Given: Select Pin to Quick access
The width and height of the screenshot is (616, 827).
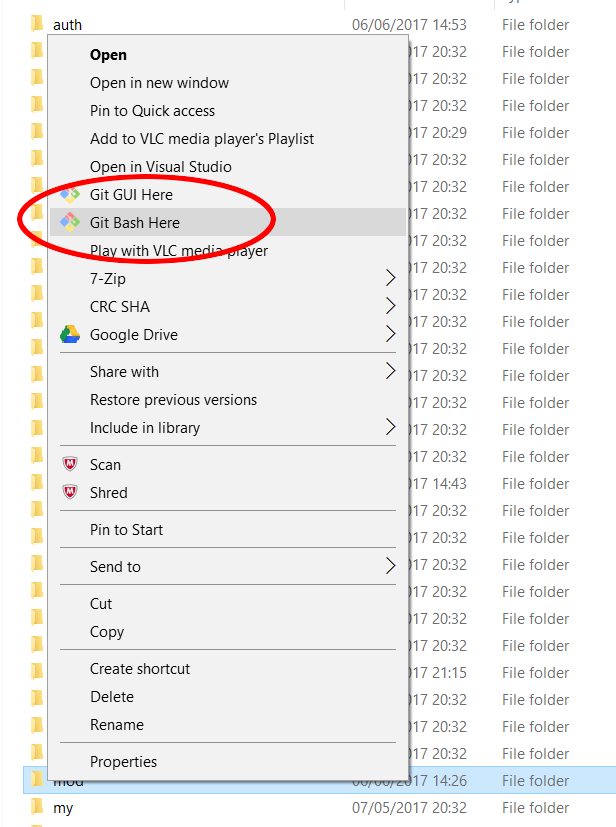Looking at the screenshot, I should [x=228, y=111].
